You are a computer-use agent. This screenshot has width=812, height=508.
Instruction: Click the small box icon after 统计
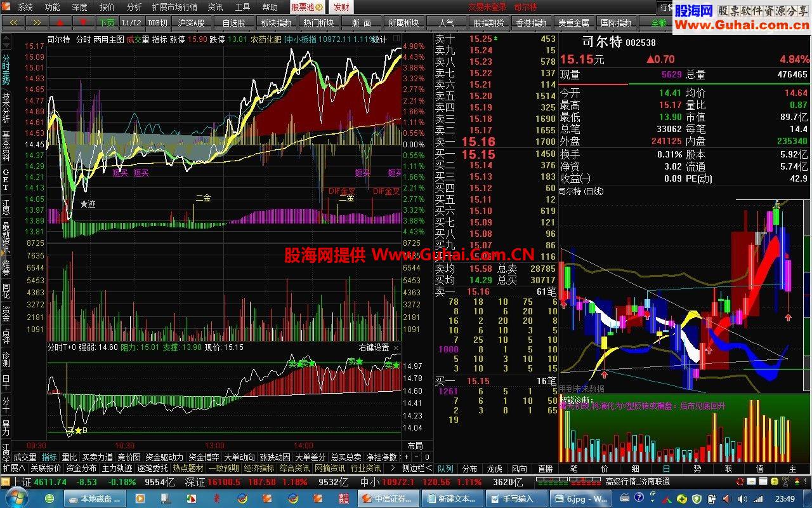(x=395, y=39)
